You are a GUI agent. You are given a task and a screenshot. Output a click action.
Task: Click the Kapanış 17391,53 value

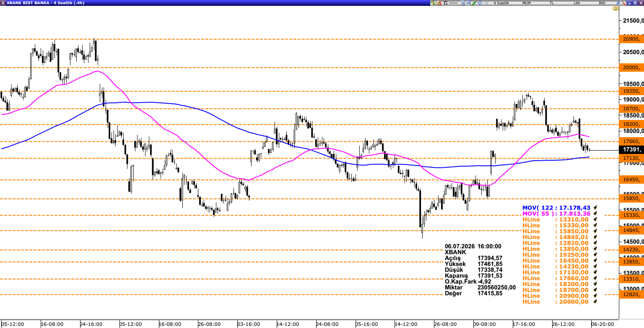point(490,276)
